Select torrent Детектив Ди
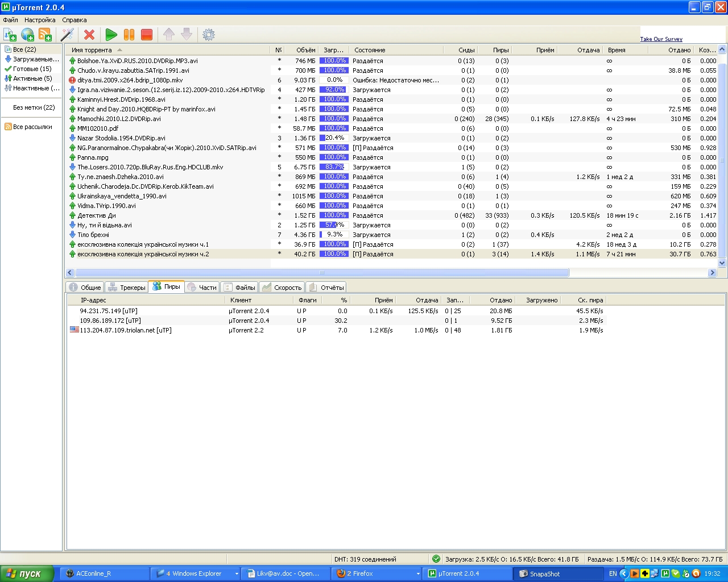 pyautogui.click(x=392, y=215)
